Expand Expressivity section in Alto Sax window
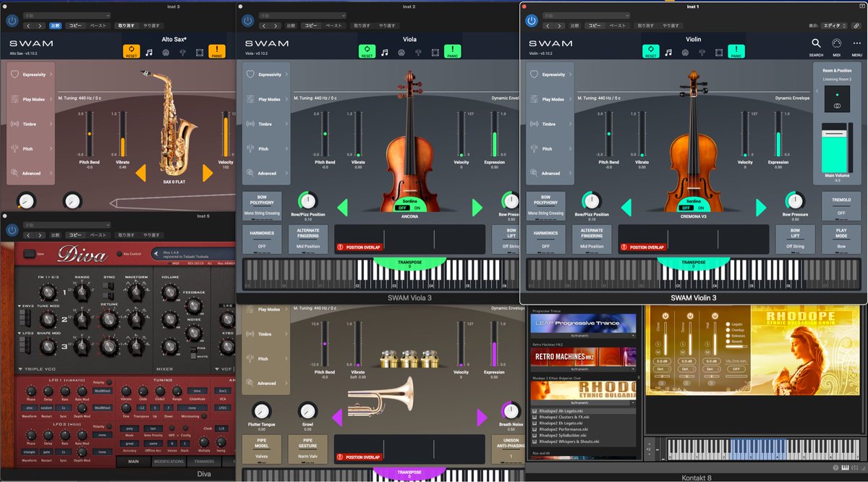 pyautogui.click(x=31, y=75)
